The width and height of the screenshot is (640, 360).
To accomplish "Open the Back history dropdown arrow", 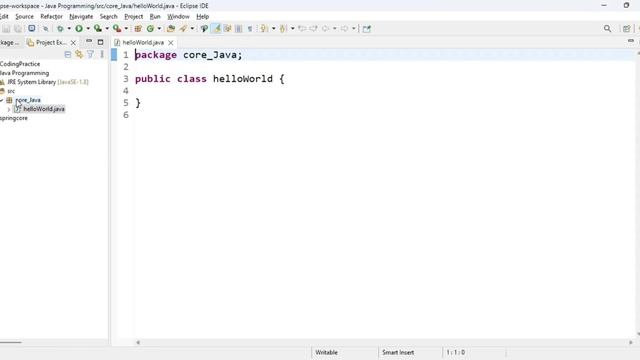I will click(x=335, y=29).
